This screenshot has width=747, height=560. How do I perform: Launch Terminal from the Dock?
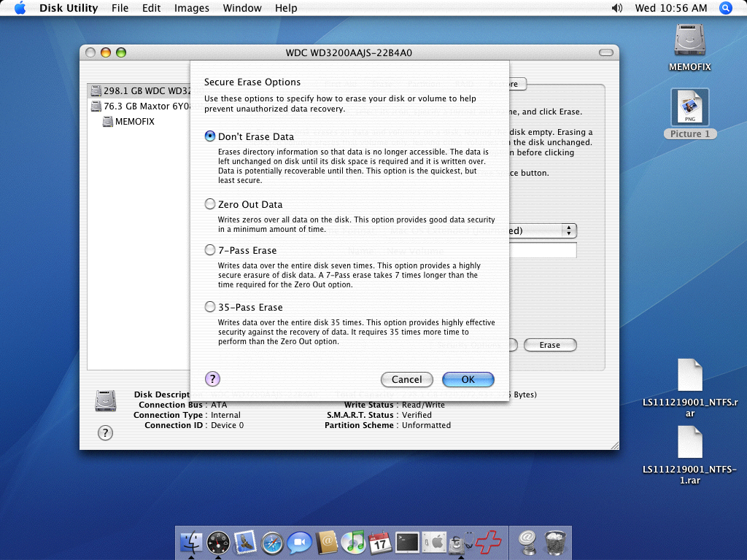(407, 542)
